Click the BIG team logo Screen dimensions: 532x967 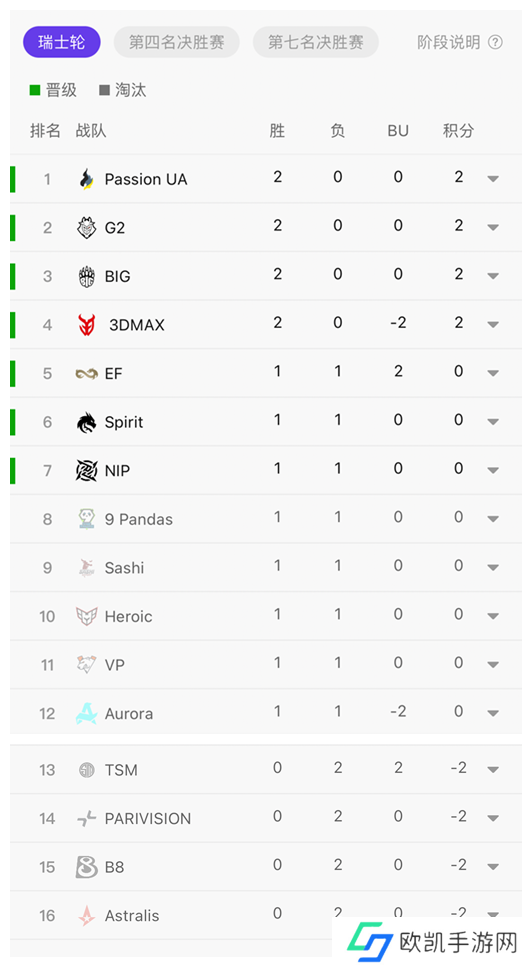pos(87,276)
